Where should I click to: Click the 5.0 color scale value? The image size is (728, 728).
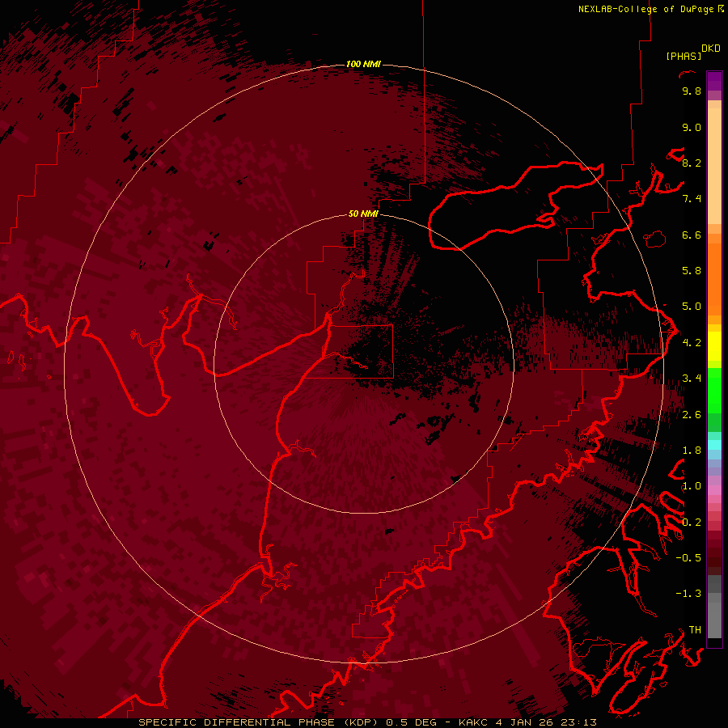[x=692, y=307]
